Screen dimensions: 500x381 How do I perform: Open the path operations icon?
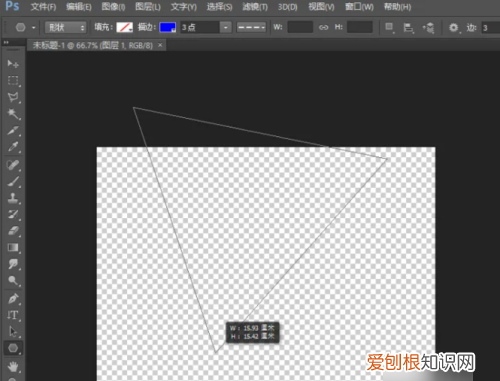click(389, 28)
